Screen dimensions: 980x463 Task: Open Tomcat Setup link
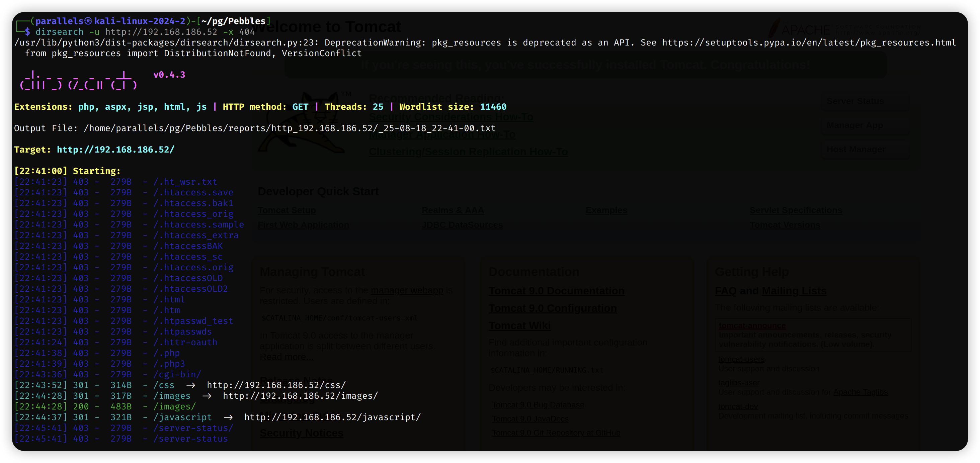(x=287, y=210)
